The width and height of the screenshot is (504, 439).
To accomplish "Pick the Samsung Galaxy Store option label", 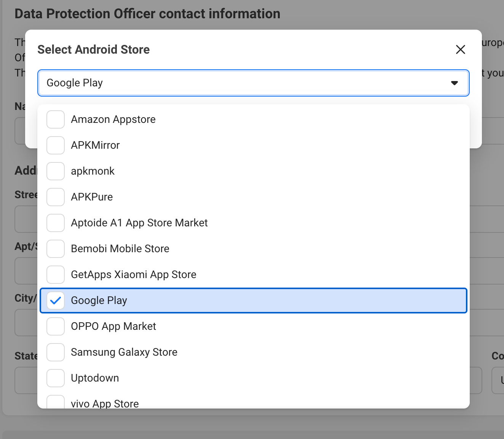I will 124,352.
